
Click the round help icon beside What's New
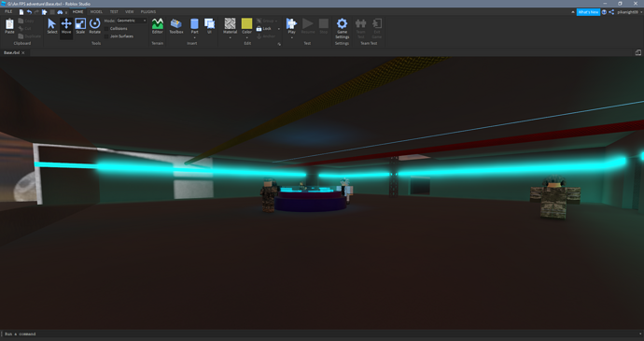(604, 12)
